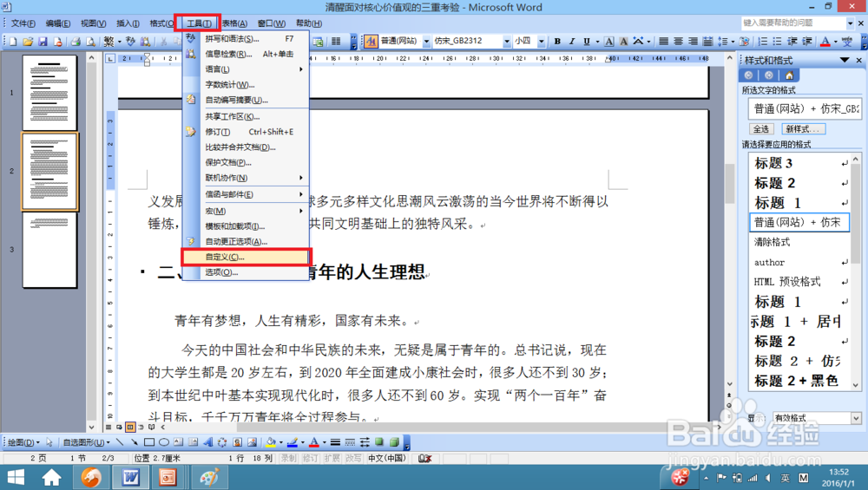Open the font name dropdown 仿宋_GB2312
The height and width of the screenshot is (490, 868).
point(506,42)
